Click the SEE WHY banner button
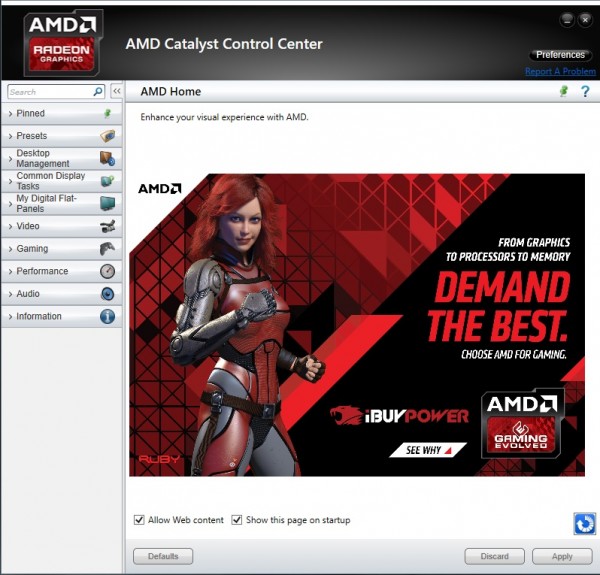This screenshot has height=575, width=600. (x=428, y=450)
